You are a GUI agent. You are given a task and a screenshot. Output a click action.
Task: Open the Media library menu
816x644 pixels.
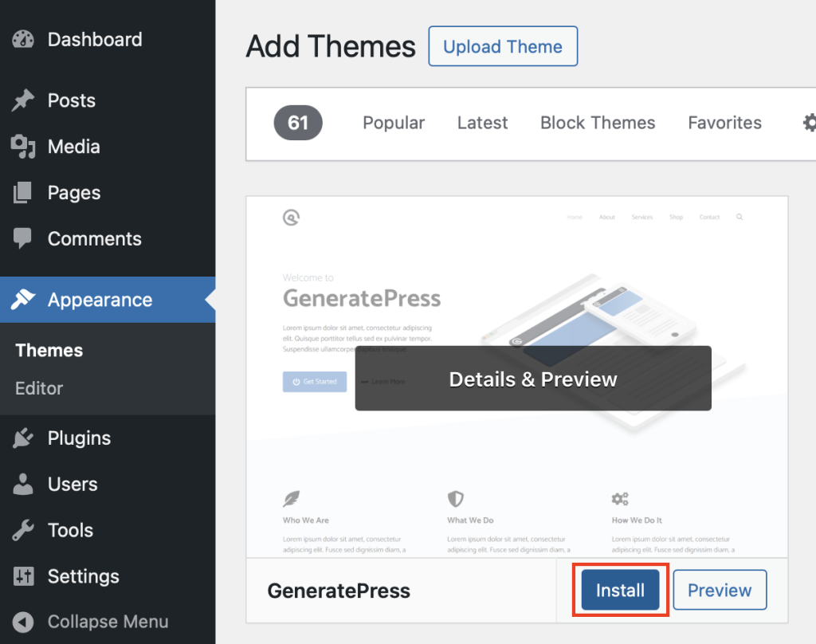coord(108,147)
